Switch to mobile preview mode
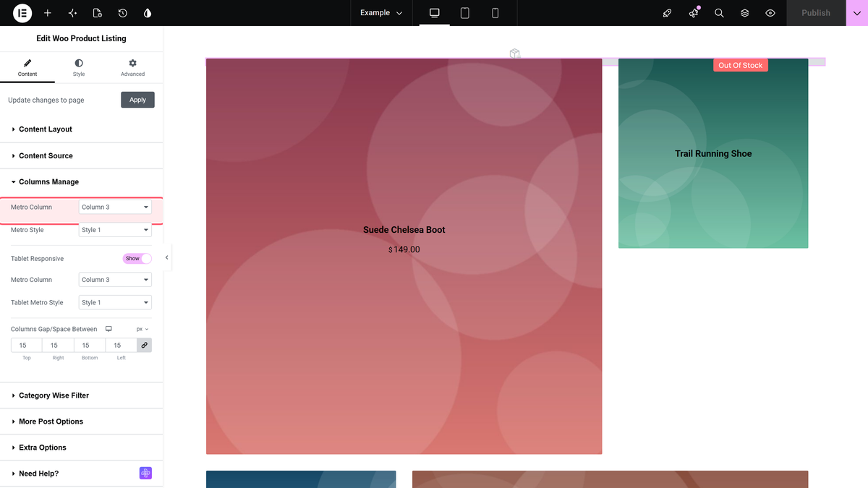868x488 pixels. pyautogui.click(x=495, y=13)
